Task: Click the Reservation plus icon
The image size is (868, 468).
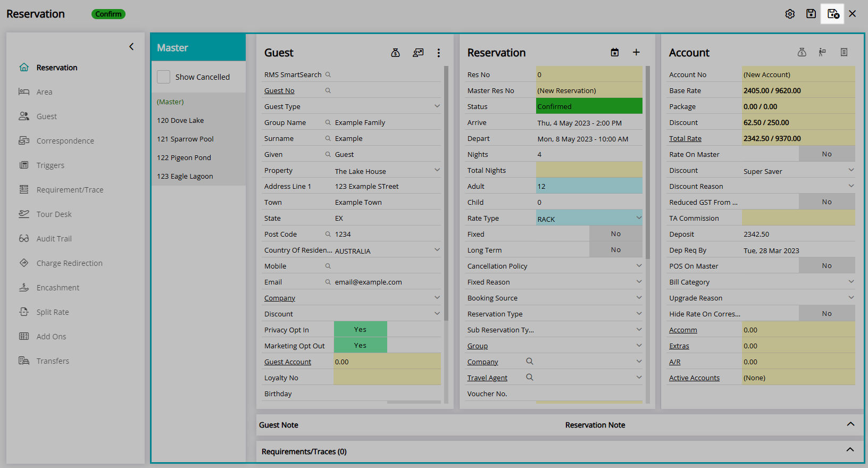Action: pos(636,52)
